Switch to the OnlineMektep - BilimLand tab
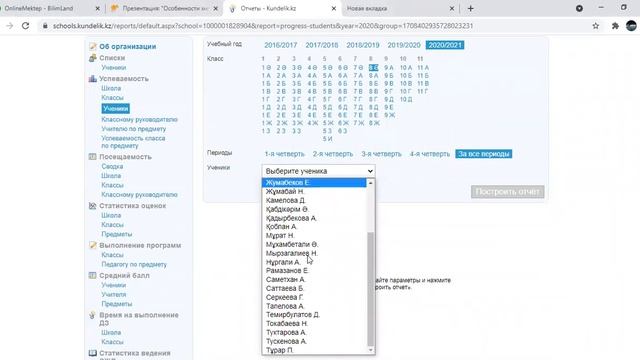 pos(39,9)
